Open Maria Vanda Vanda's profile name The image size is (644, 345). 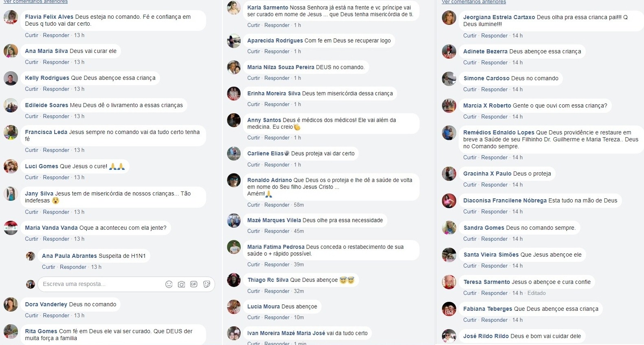point(51,228)
